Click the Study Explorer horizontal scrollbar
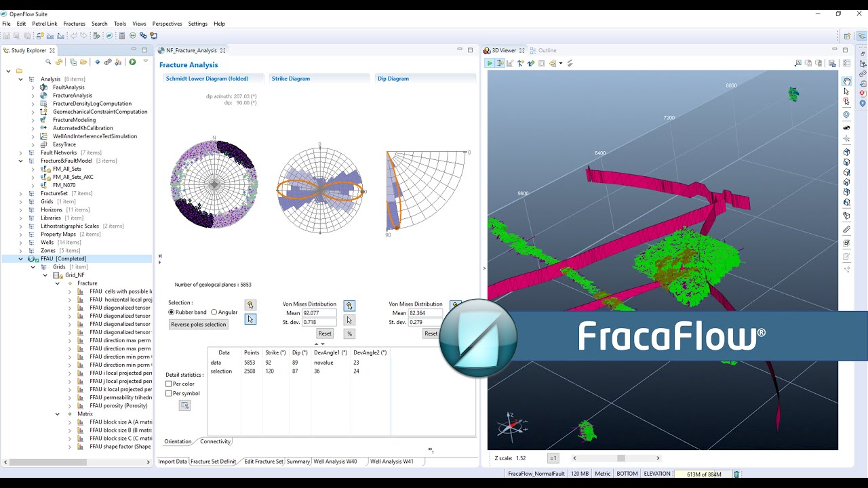This screenshot has width=868, height=488. point(47,462)
